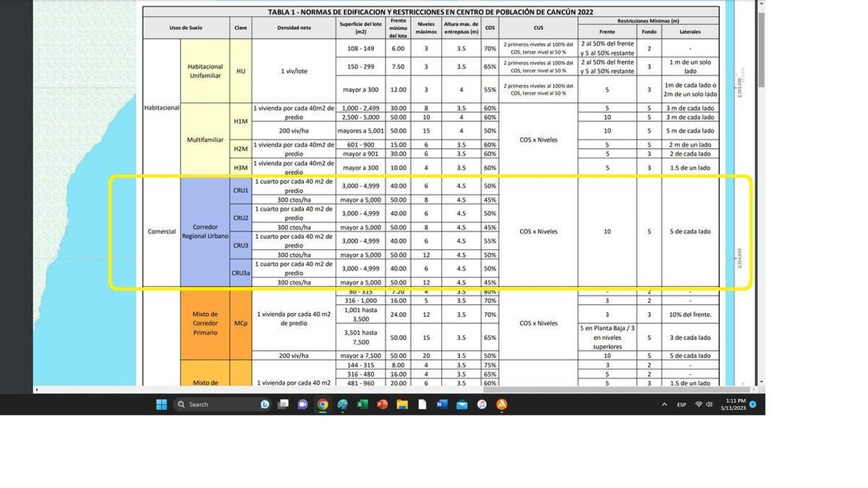Open File Explorer from the taskbar
The image size is (868, 488).
click(402, 404)
